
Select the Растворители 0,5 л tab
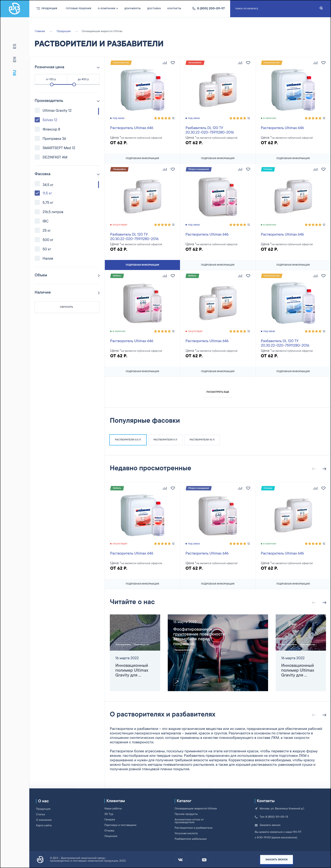tap(128, 440)
